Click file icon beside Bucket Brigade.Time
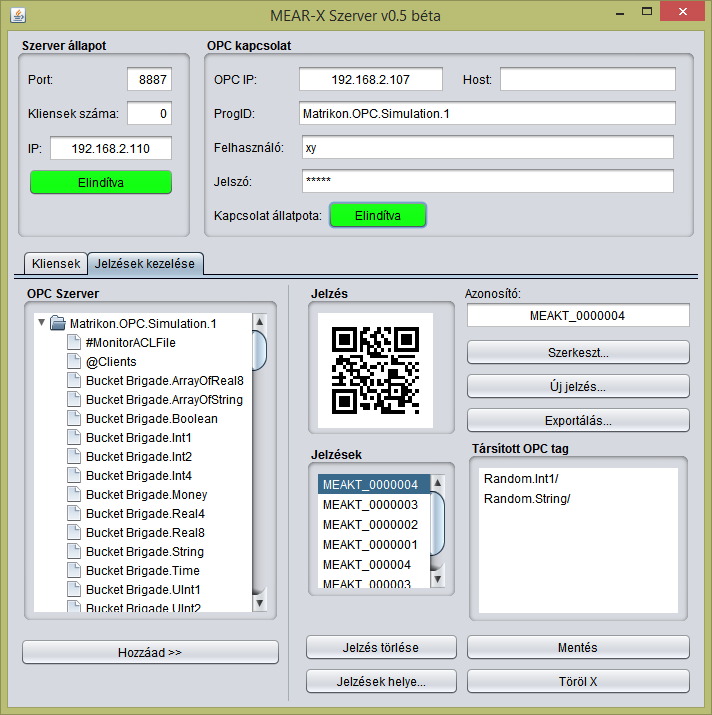The image size is (712, 715). [x=74, y=570]
